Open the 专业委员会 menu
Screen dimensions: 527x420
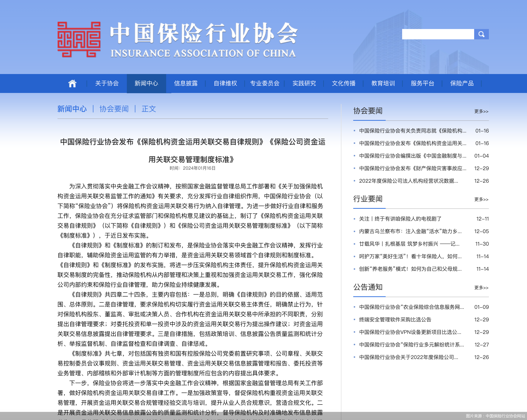click(x=265, y=83)
